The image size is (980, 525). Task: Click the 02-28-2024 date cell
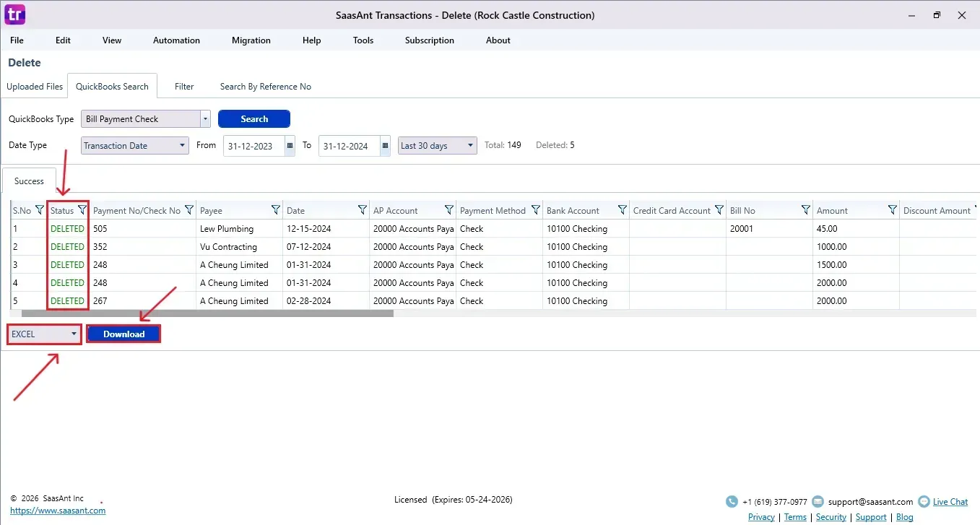pos(326,300)
